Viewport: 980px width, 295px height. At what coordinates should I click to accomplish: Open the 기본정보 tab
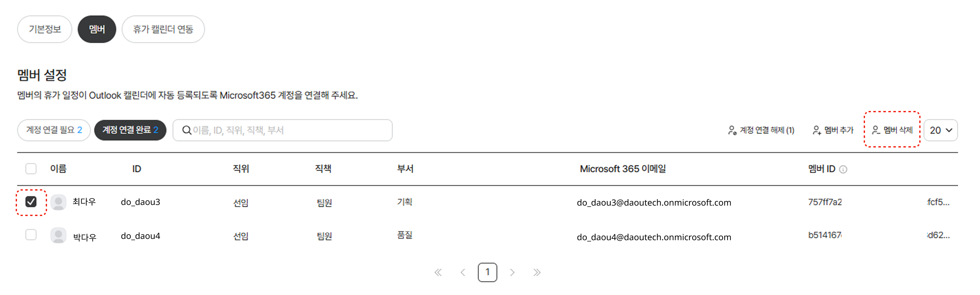click(x=44, y=29)
